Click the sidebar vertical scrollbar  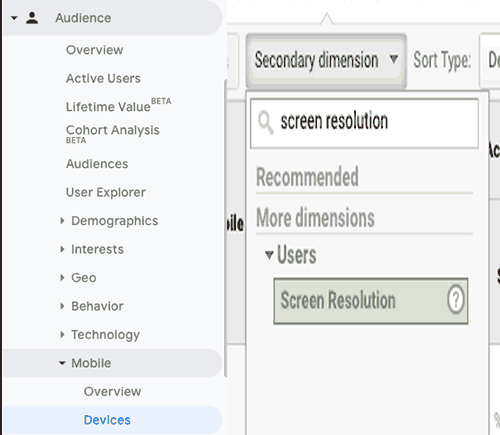226,228
